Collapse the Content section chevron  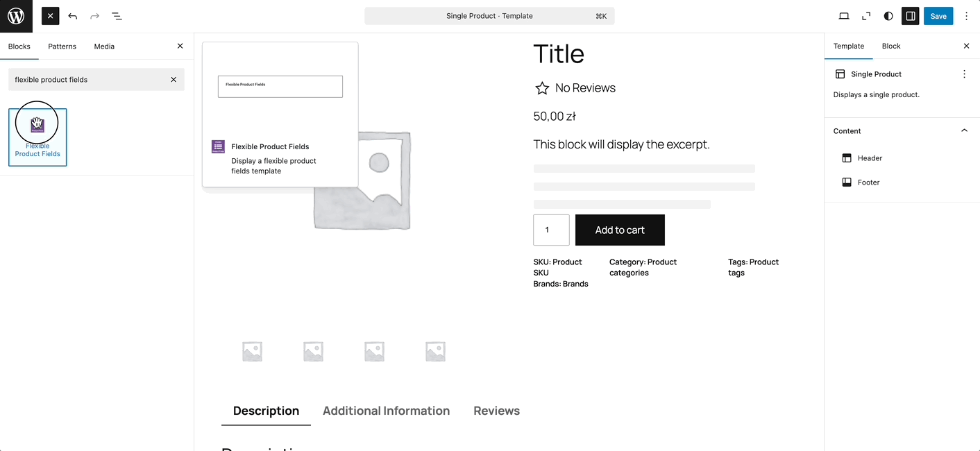(964, 130)
